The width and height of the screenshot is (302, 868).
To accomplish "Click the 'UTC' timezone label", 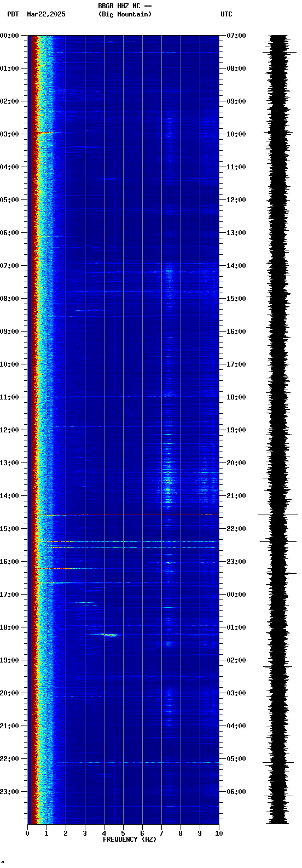I will pyautogui.click(x=226, y=14).
